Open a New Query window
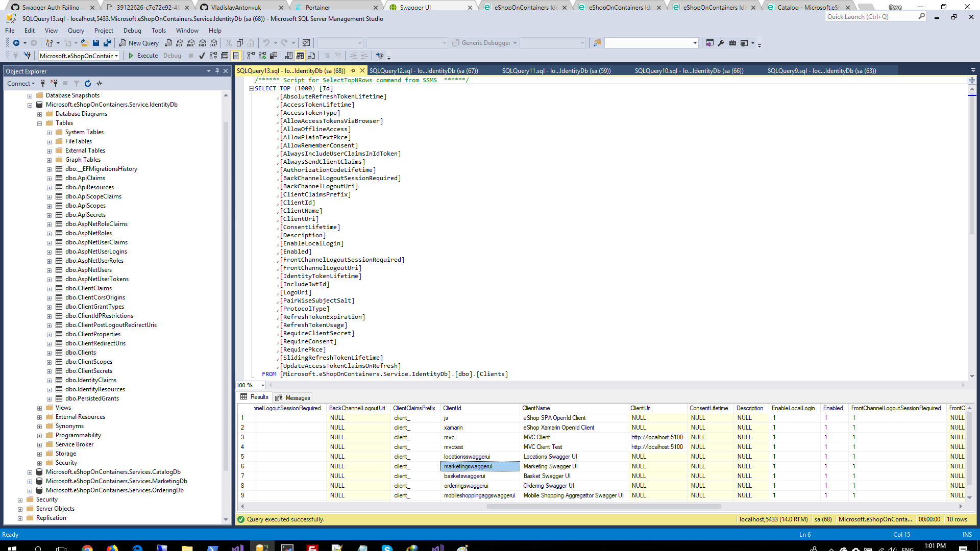Image resolution: width=980 pixels, height=551 pixels. 139,43
